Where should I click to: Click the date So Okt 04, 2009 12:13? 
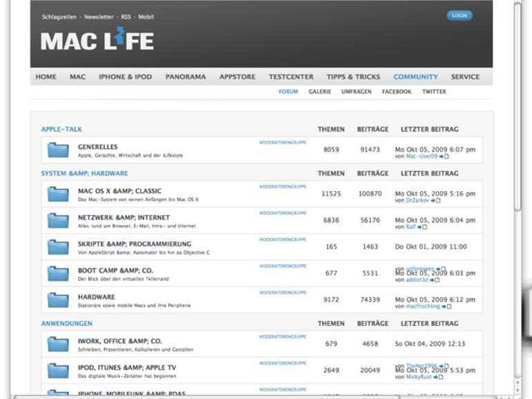430,343
